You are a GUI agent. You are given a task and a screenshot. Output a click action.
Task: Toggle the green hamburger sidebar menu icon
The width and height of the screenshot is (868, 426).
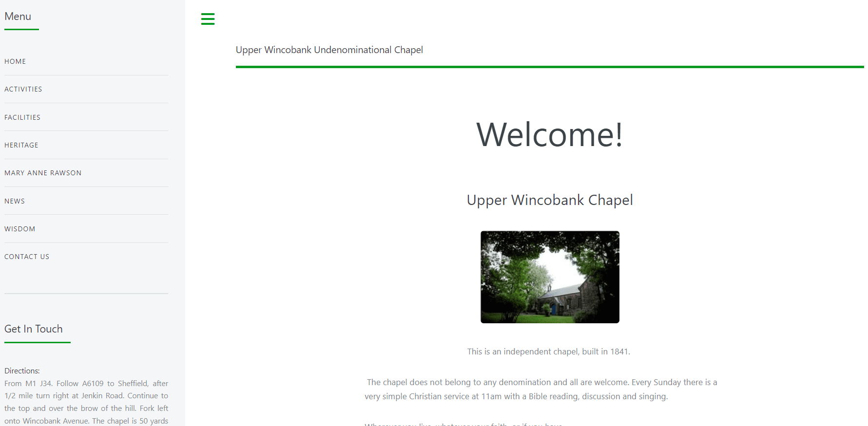click(208, 19)
